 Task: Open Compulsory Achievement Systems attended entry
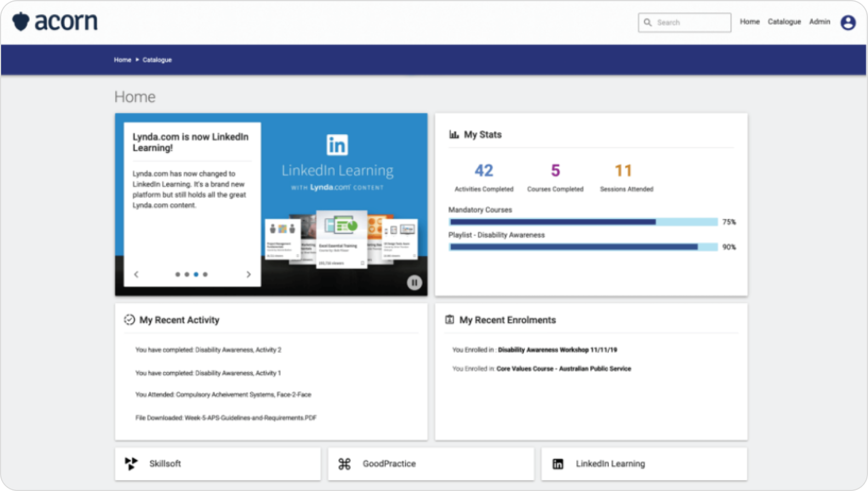pos(223,395)
